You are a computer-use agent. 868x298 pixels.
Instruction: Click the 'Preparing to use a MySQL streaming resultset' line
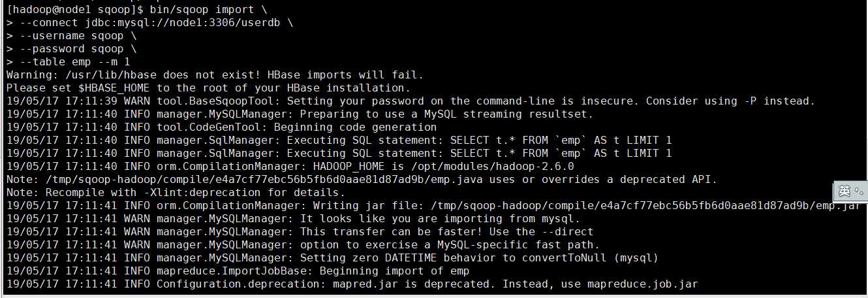pos(300,114)
